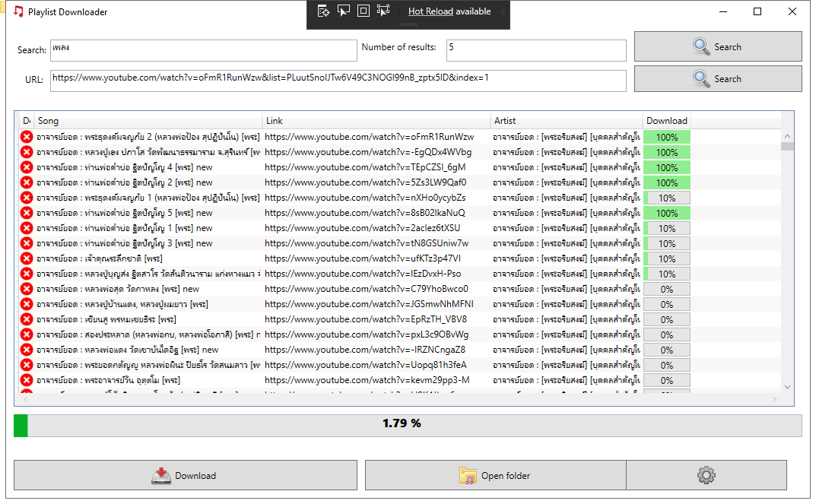Toggle display layout adorners debug icon
Image resolution: width=816 pixels, height=504 pixels.
point(364,11)
